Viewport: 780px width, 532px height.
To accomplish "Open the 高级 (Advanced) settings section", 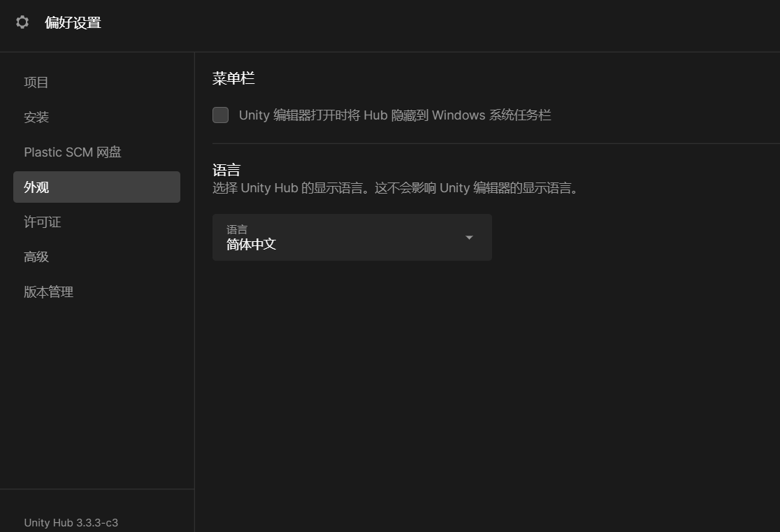I will pos(36,257).
